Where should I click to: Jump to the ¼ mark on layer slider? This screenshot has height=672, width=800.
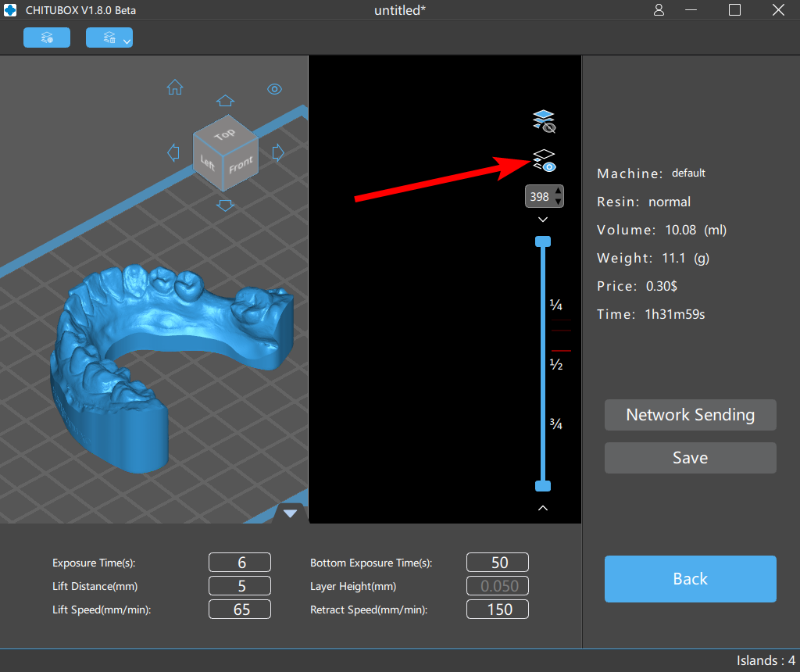pyautogui.click(x=555, y=305)
